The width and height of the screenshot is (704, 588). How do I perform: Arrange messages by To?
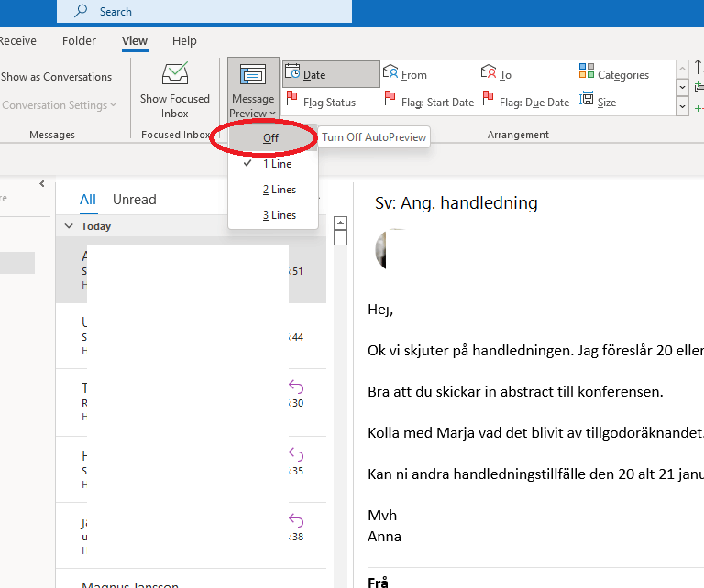point(496,74)
